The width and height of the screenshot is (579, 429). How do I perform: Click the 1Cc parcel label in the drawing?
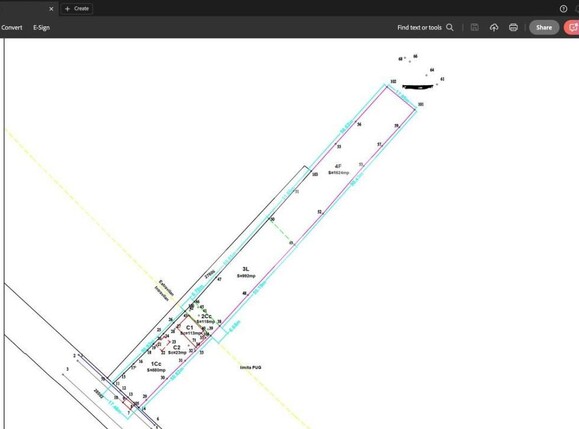tap(156, 364)
